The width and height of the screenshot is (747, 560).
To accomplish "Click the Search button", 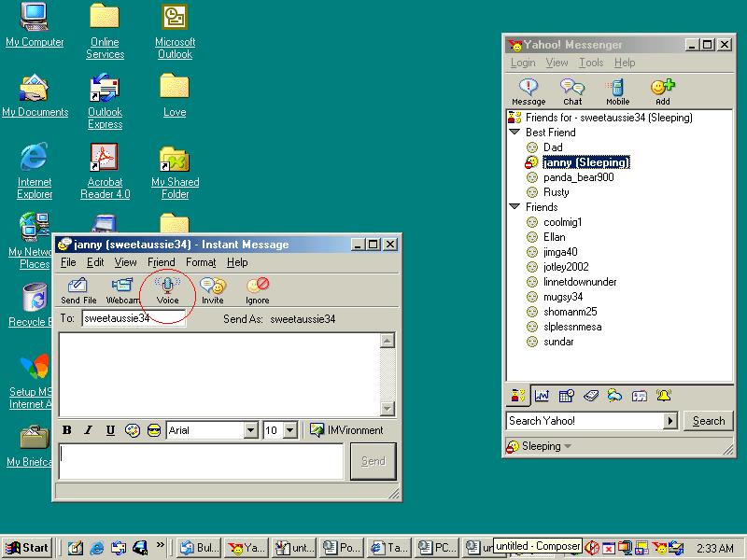I will [x=709, y=421].
